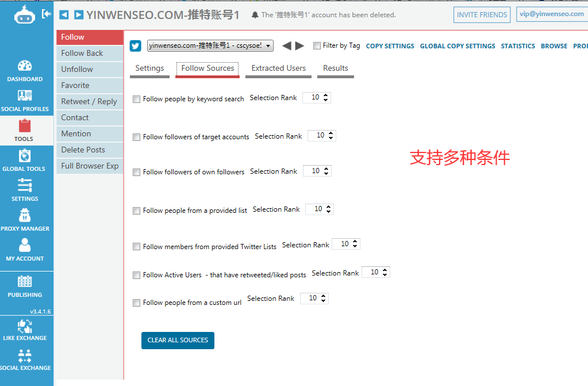Click the INVITE FRIENDS button

[482, 14]
